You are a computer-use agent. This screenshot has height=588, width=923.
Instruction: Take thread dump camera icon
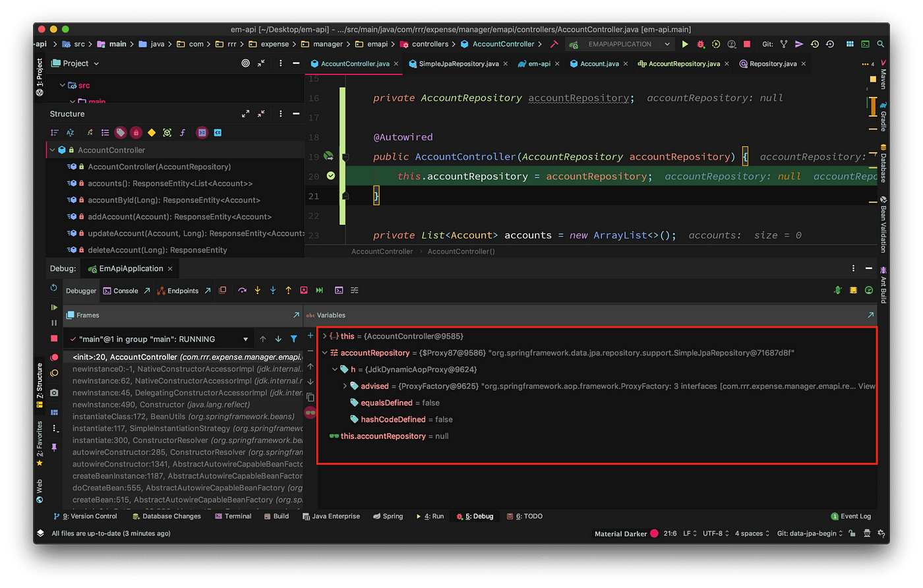54,392
